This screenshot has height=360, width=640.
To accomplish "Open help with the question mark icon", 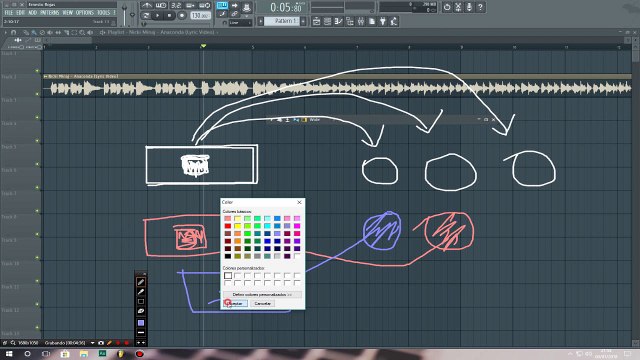I will 480,7.
